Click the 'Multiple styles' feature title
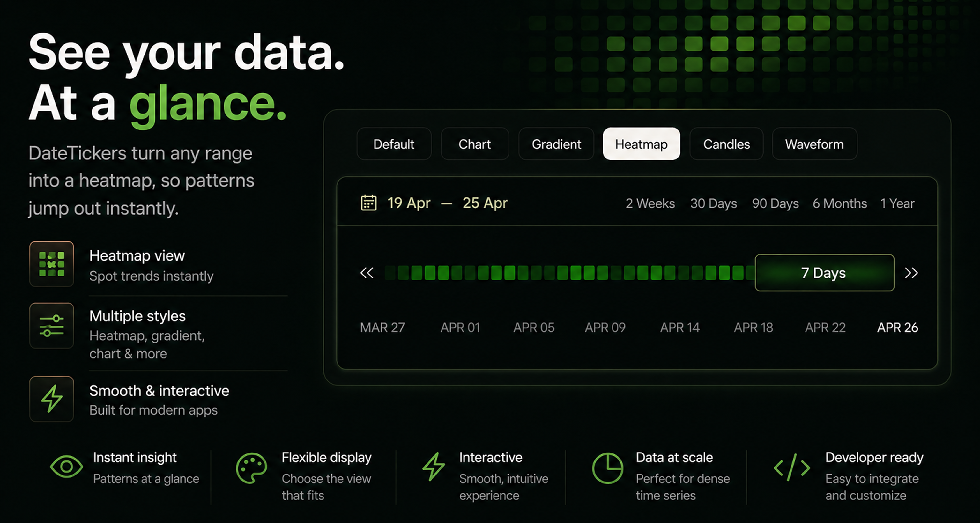980x523 pixels. pyautogui.click(x=137, y=316)
